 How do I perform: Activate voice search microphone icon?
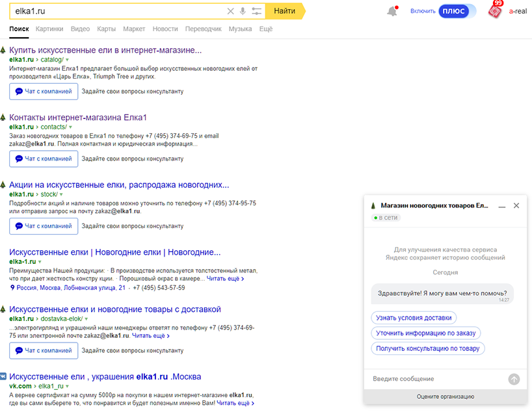243,11
